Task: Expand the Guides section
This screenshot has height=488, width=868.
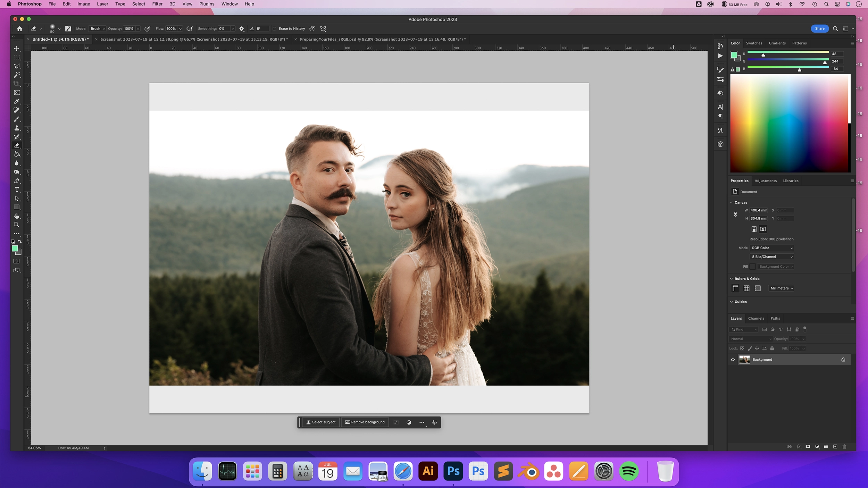Action: [x=732, y=302]
